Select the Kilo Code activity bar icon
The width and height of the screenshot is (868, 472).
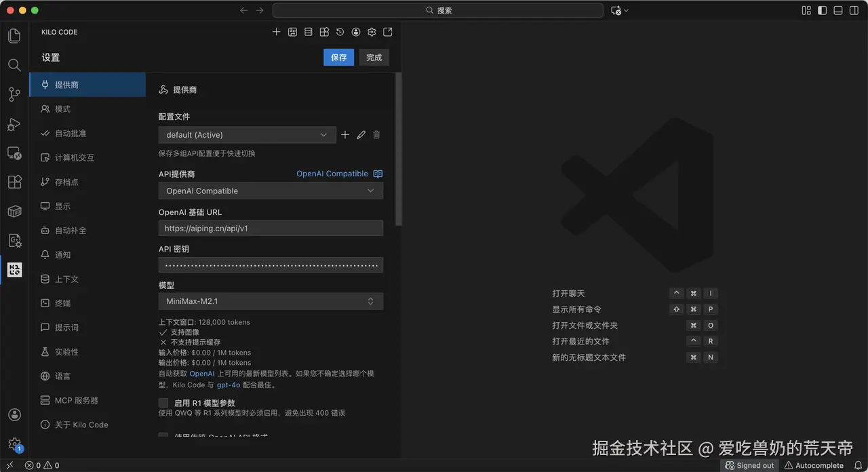click(14, 270)
